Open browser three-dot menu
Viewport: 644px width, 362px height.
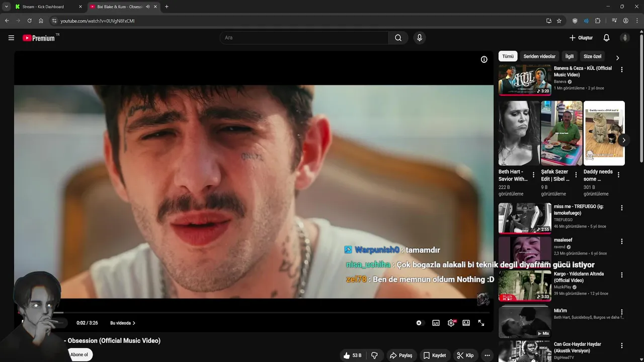(637, 21)
